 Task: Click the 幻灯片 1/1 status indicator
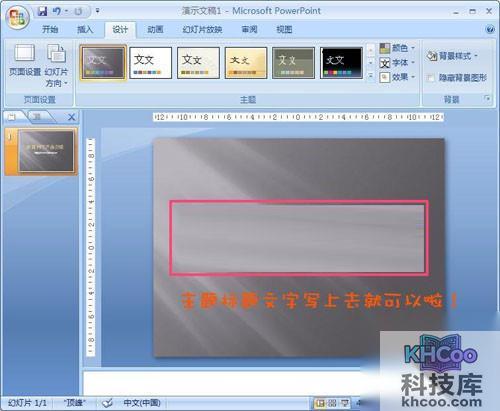[27, 403]
